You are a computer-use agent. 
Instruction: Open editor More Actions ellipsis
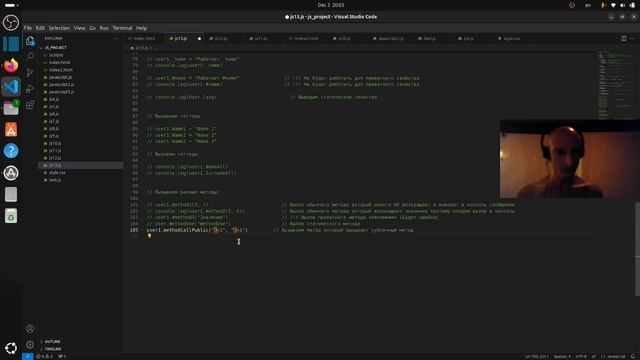click(x=632, y=38)
